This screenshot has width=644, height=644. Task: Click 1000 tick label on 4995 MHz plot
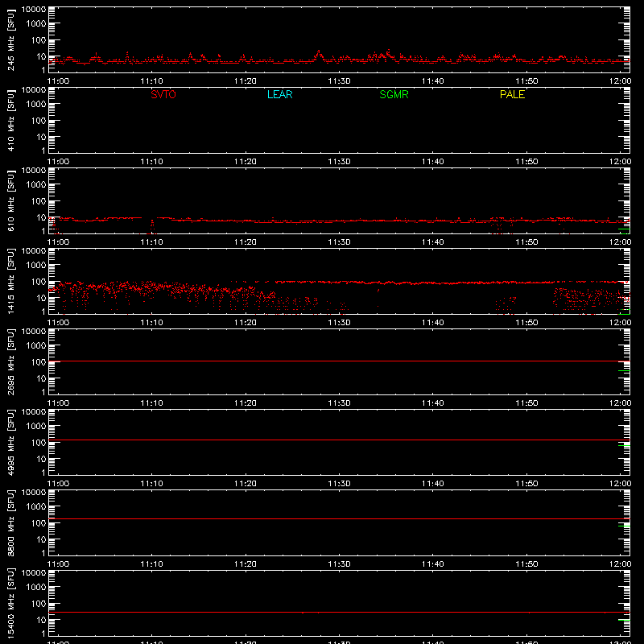tap(36, 426)
